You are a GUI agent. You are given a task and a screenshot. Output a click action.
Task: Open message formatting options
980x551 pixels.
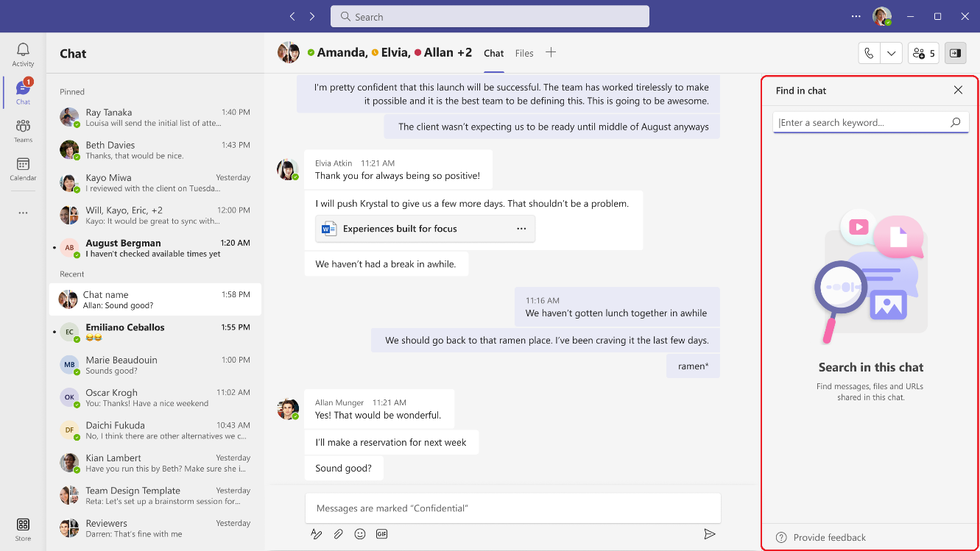pos(317,533)
